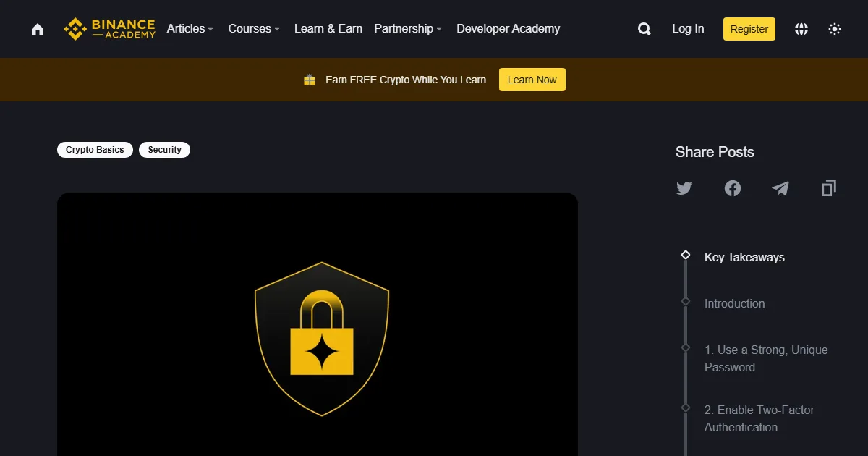Click the shield padlock article image
The image size is (868, 456).
[318, 324]
